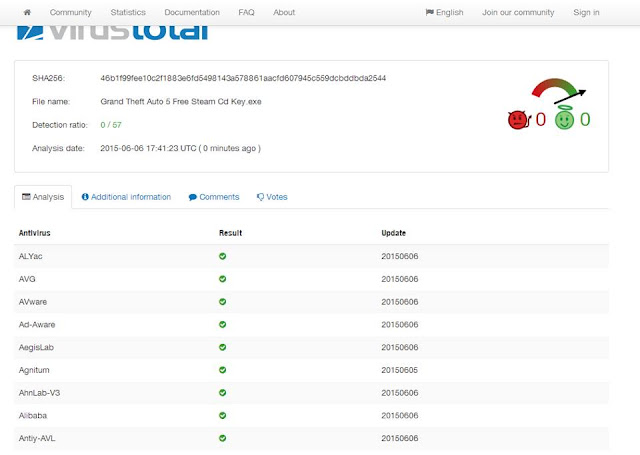
Task: Click the green harmless vote count
Action: (x=585, y=120)
